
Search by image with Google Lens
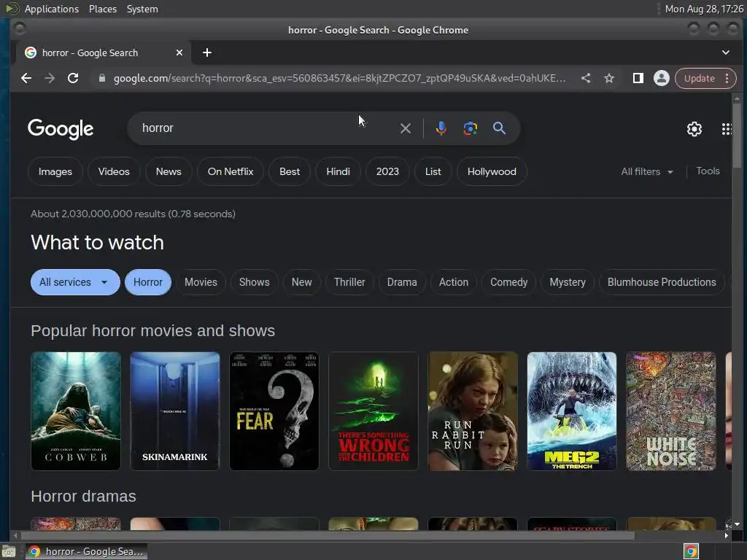coord(471,128)
